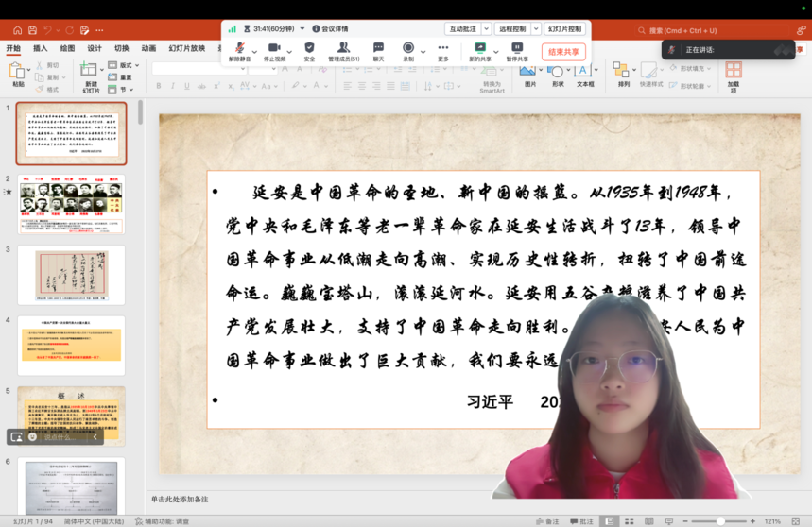
Task: Open the 聊天 chat icon
Action: point(378,48)
